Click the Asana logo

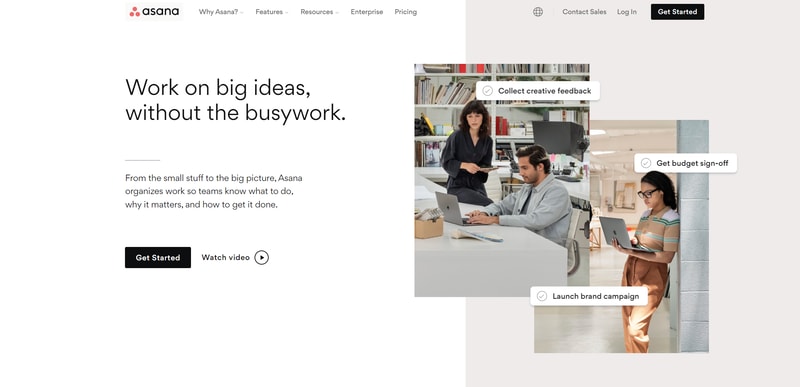coord(154,12)
